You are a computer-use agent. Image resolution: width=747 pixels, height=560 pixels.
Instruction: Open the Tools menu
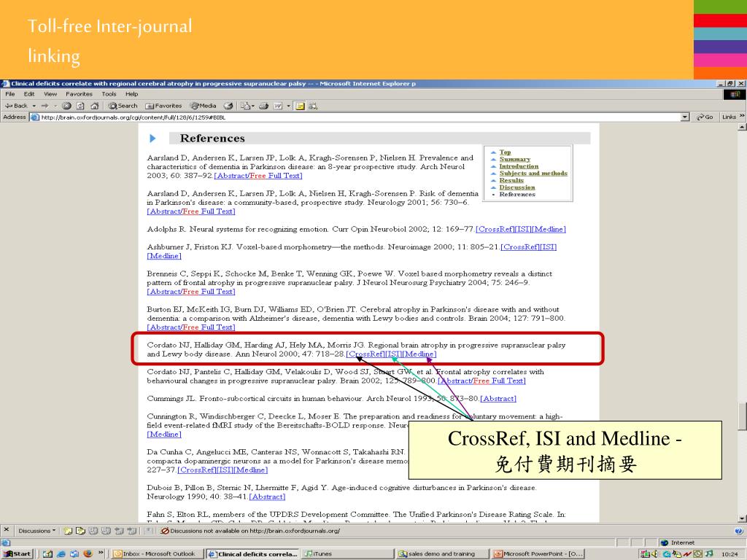pyautogui.click(x=109, y=94)
